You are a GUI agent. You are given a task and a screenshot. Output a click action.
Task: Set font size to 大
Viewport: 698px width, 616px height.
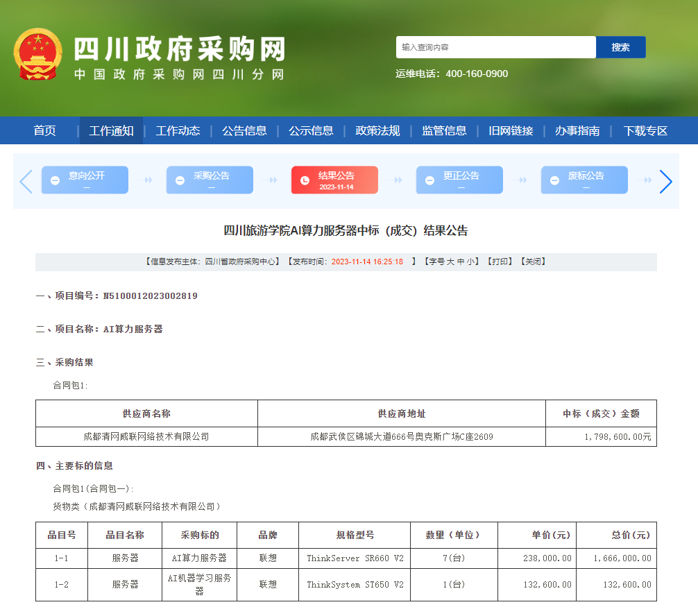tap(450, 262)
